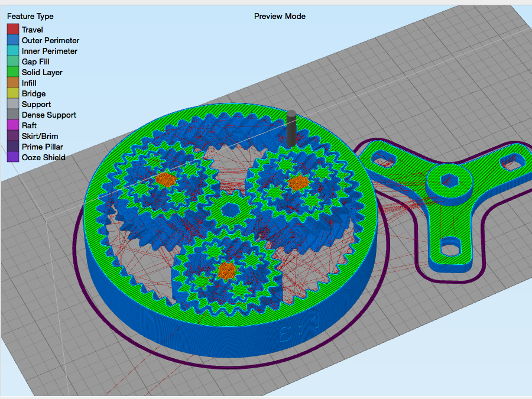Click the Ooze Shield violet swatch

(13, 157)
